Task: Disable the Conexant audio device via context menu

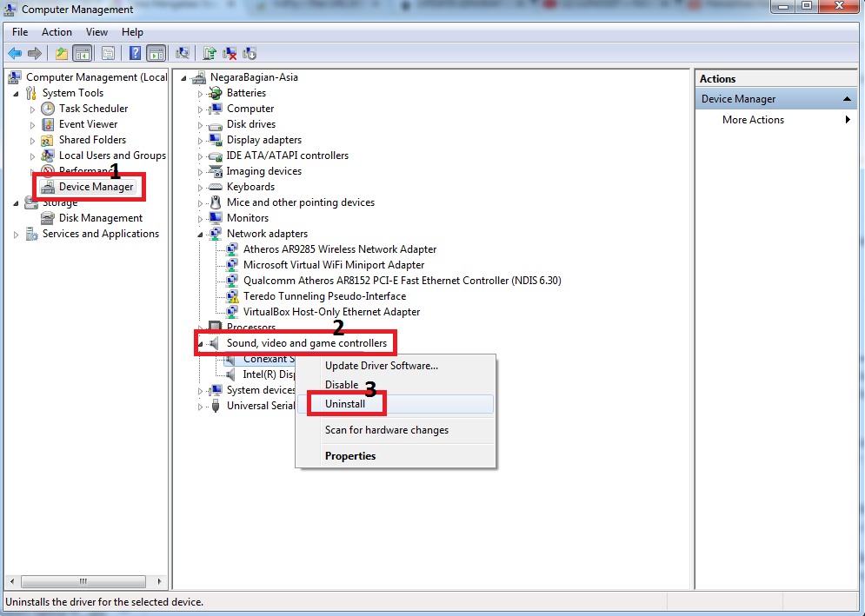Action: pos(342,384)
